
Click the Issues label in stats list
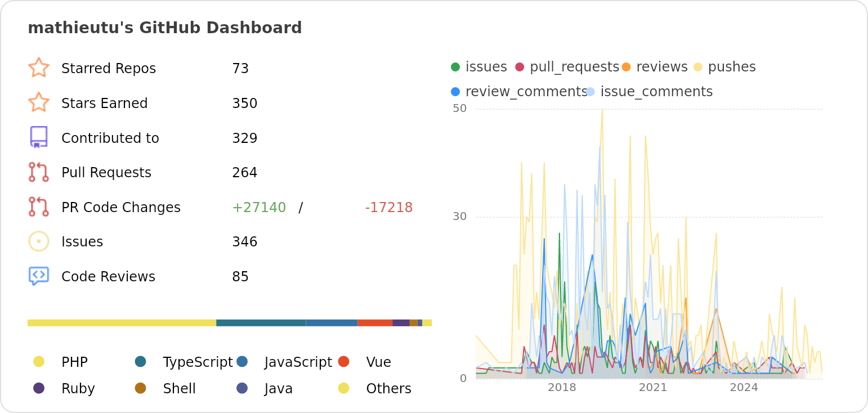coord(82,242)
